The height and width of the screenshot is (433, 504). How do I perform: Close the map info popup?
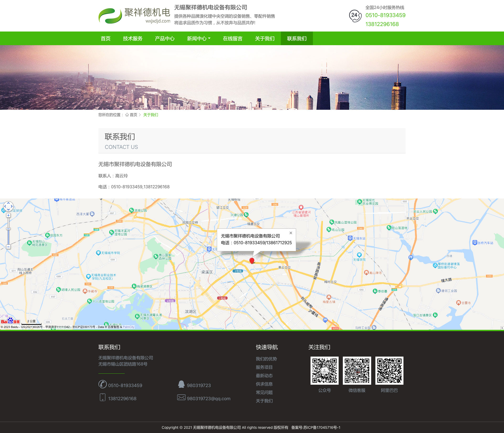[x=291, y=233]
